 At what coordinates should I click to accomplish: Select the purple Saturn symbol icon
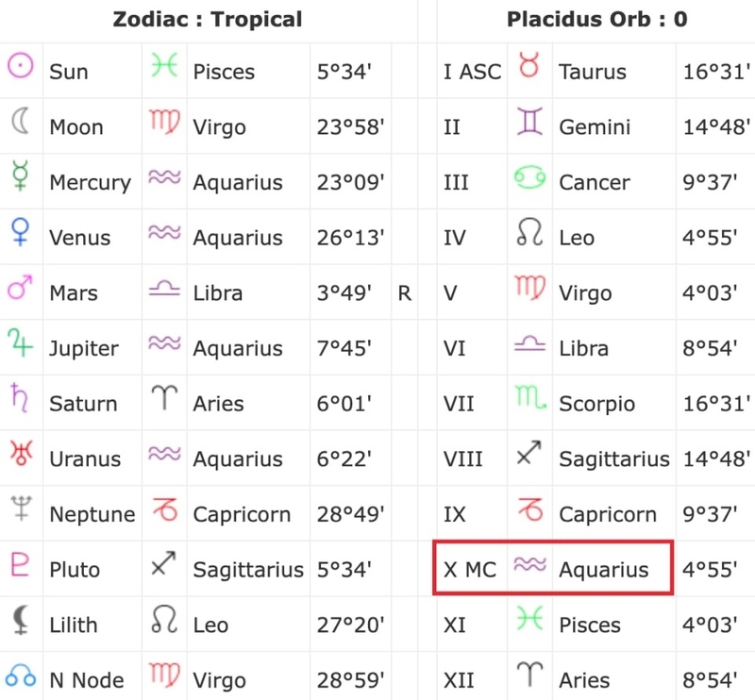click(20, 398)
